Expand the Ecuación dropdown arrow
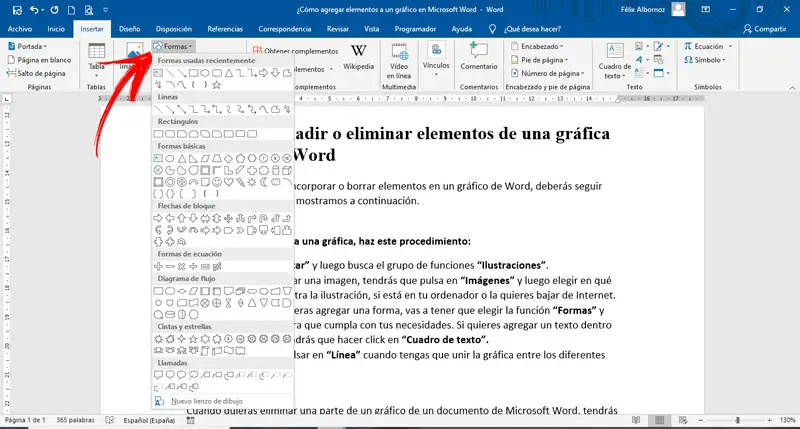The image size is (800, 429). 730,46
